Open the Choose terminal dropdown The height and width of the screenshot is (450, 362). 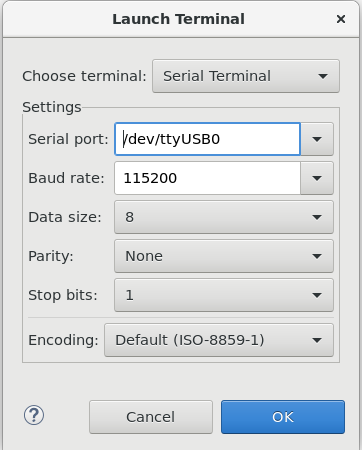point(246,76)
